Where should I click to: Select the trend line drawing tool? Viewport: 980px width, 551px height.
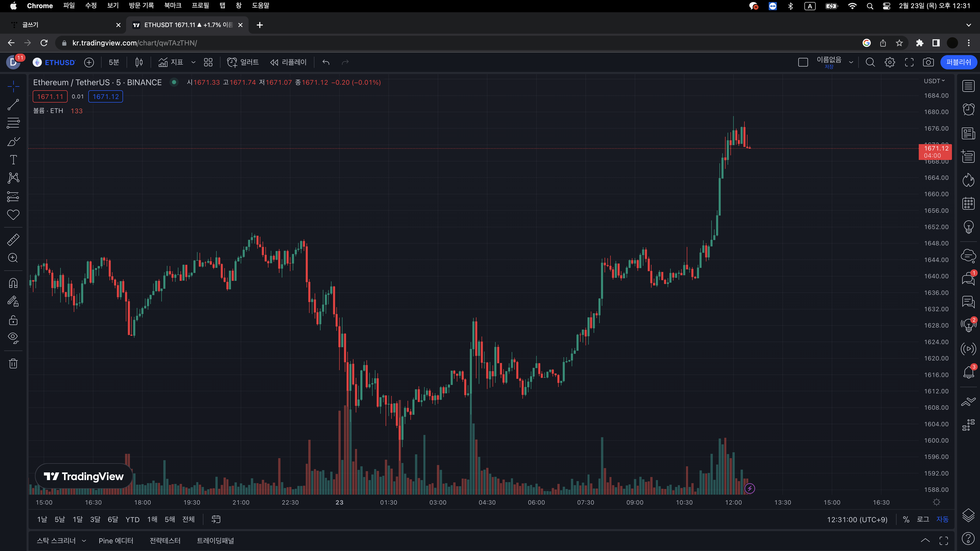(x=13, y=105)
